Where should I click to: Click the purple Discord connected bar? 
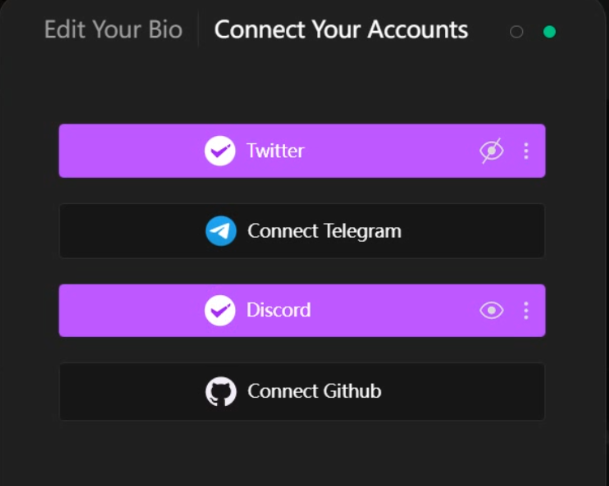[380, 310]
